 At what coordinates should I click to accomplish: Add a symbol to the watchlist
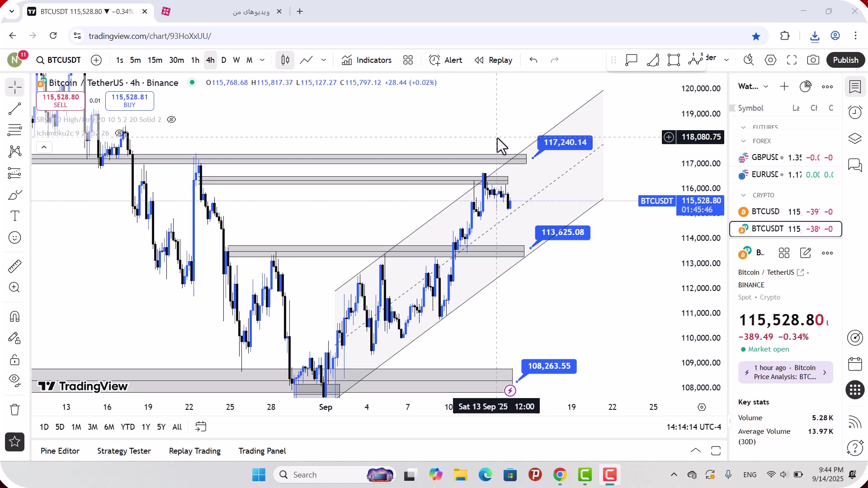point(784,86)
